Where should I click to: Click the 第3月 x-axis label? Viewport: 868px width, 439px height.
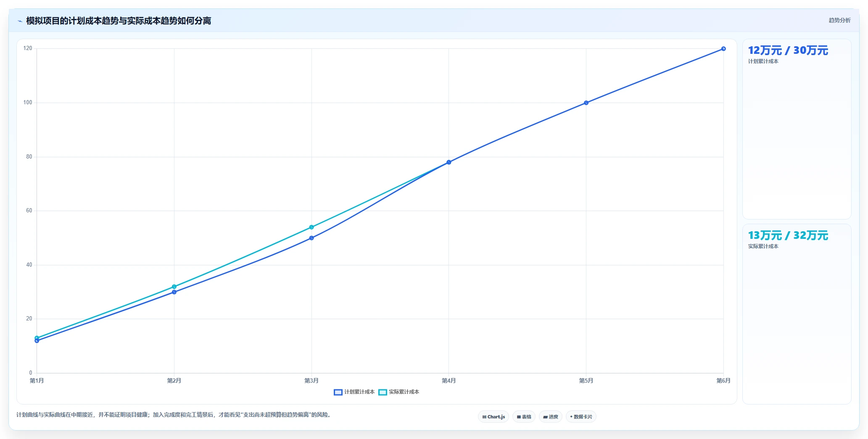[x=311, y=381]
